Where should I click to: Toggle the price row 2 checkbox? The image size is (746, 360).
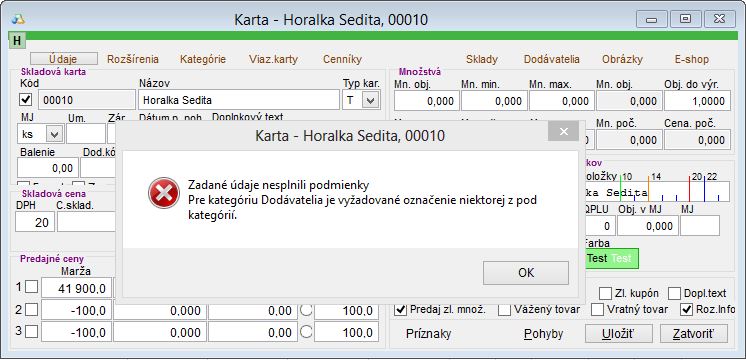coord(31,310)
